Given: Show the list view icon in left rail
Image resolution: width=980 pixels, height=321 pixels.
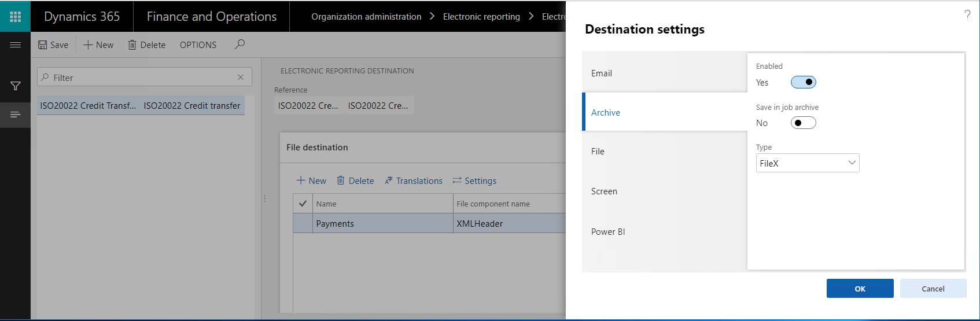Looking at the screenshot, I should [15, 115].
